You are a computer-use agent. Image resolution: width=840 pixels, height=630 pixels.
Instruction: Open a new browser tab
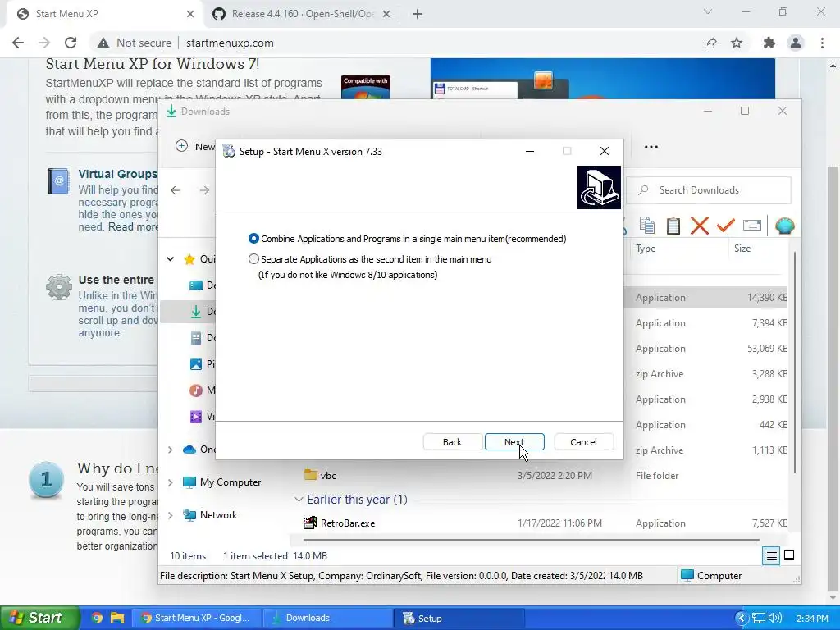click(x=418, y=14)
